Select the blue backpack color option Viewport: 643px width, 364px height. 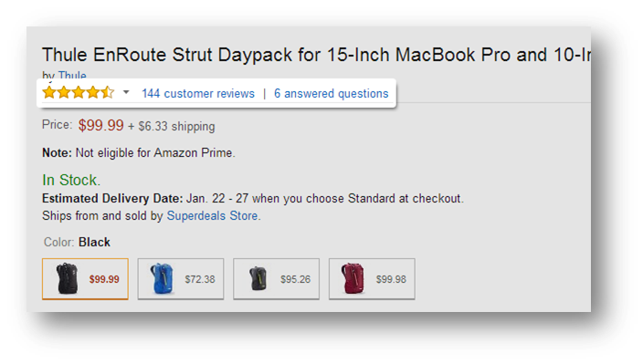(x=181, y=279)
